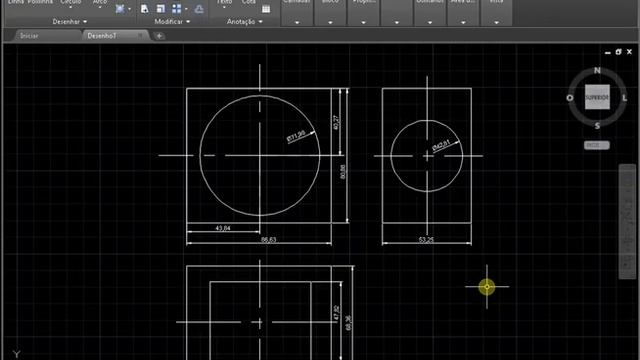The image size is (640, 360).
Task: Open the Área de transferência panel arrow
Action: (463, 22)
